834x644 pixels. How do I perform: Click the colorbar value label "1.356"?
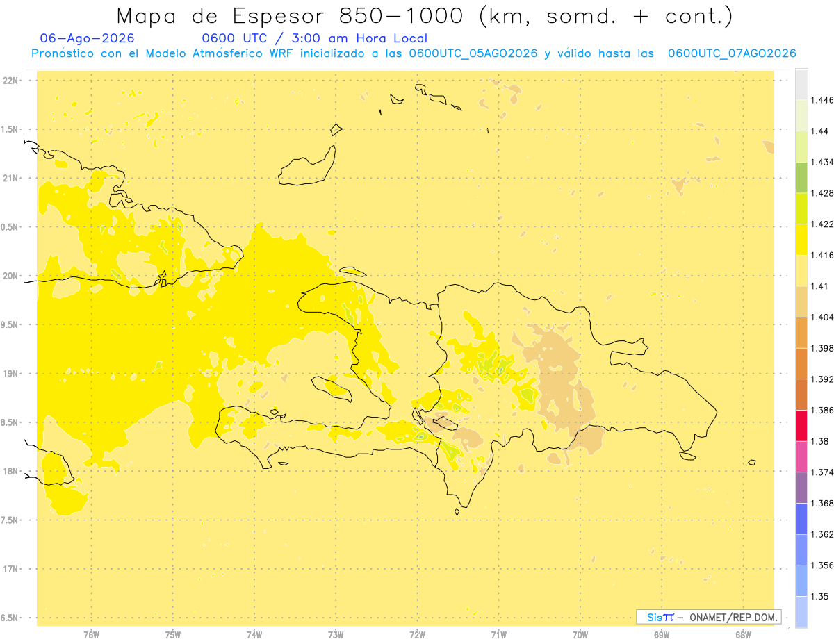822,565
